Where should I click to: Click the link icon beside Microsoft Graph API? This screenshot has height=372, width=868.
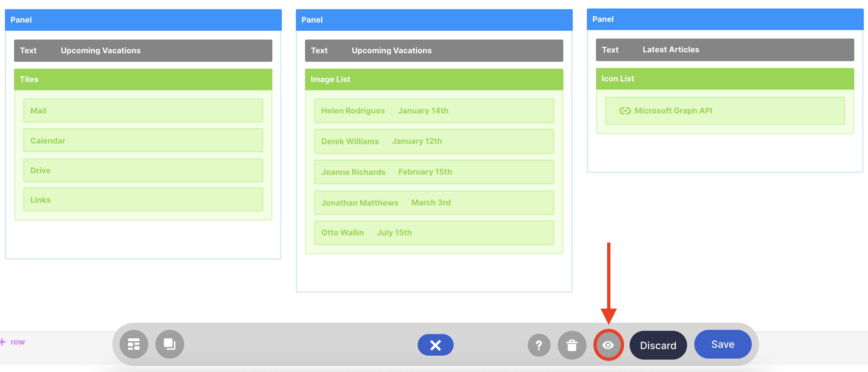click(x=625, y=110)
